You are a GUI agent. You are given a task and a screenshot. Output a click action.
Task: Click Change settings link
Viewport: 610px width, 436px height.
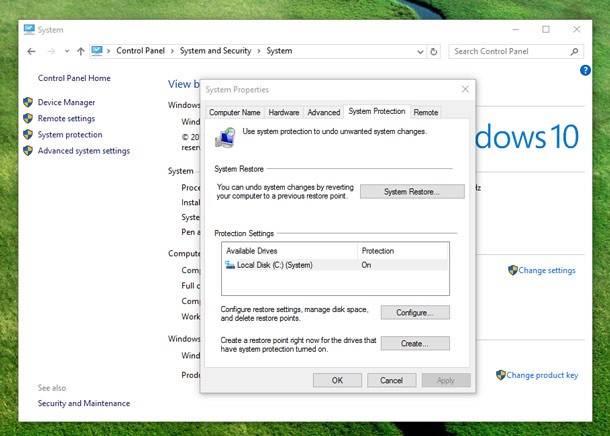tap(547, 270)
